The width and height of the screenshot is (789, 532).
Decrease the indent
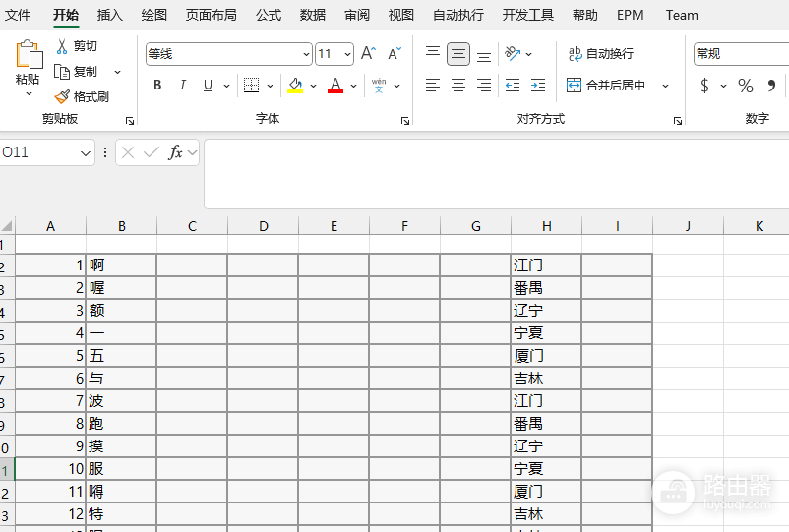(x=513, y=85)
